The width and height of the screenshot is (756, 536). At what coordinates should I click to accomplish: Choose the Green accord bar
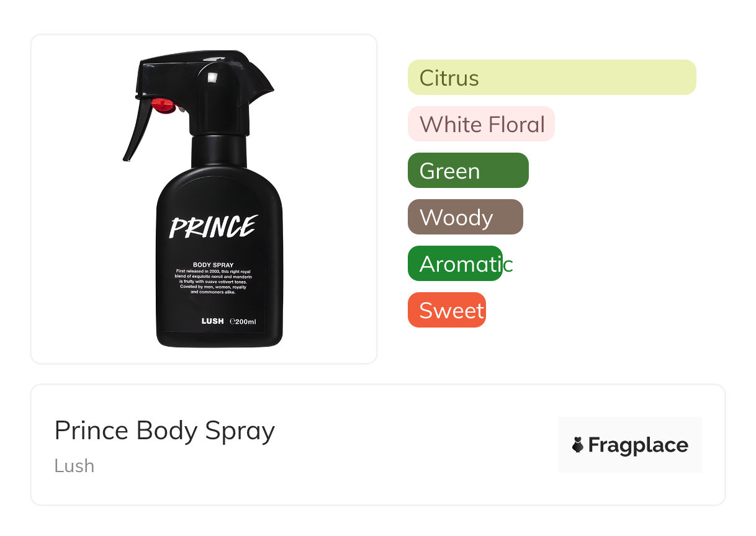[x=467, y=171]
